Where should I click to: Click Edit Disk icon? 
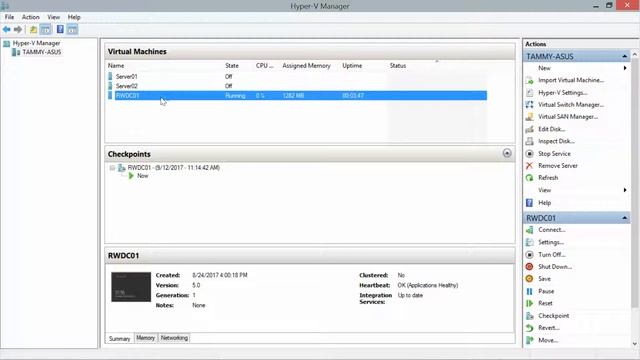(x=529, y=129)
